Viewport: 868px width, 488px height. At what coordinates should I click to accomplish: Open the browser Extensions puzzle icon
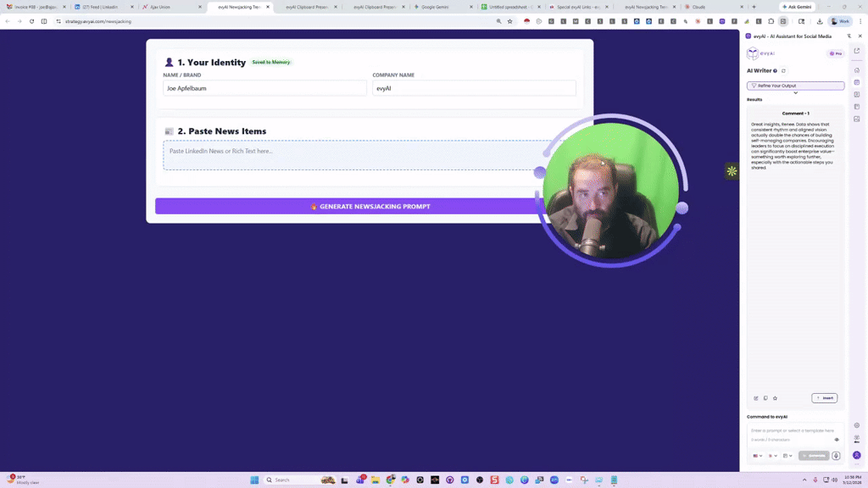[771, 21]
